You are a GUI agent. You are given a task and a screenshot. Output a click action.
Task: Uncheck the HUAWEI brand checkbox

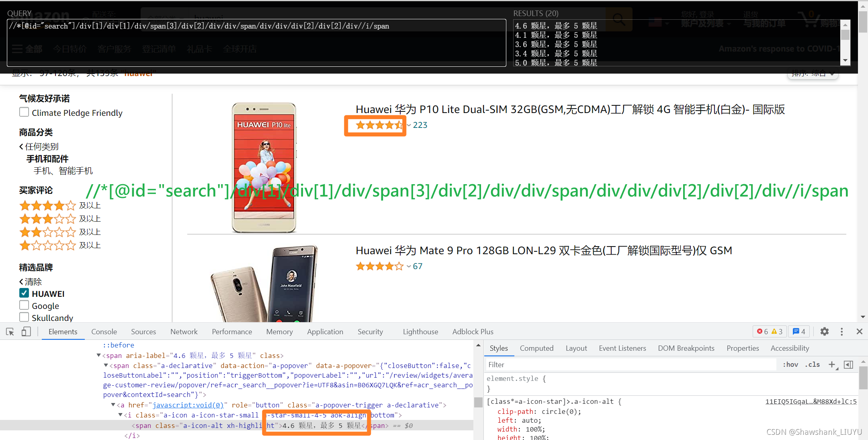click(x=24, y=293)
